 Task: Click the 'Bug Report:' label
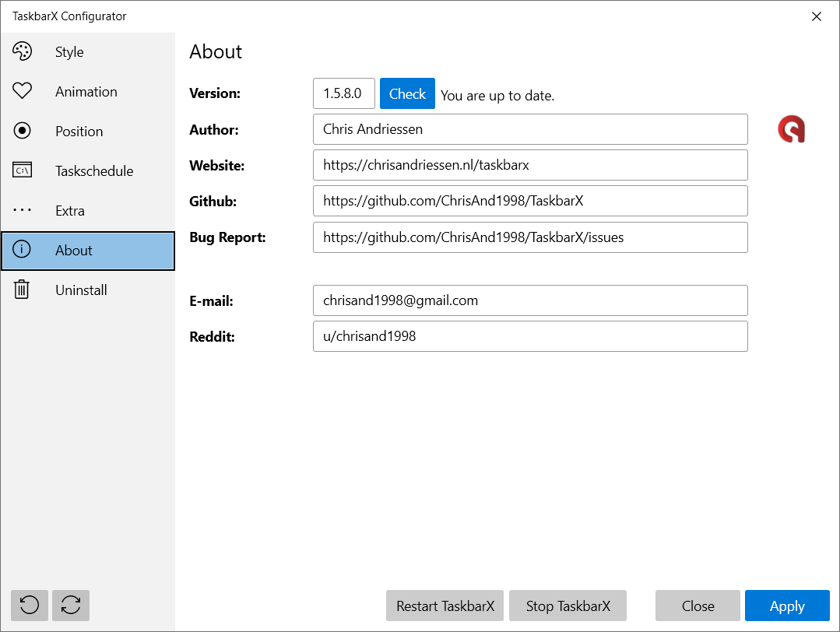point(227,237)
